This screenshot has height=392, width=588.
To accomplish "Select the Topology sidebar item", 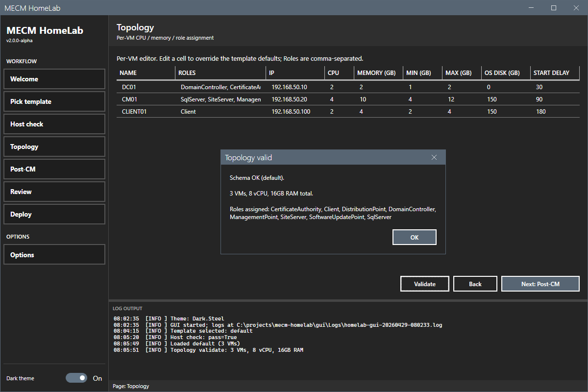I will point(54,147).
